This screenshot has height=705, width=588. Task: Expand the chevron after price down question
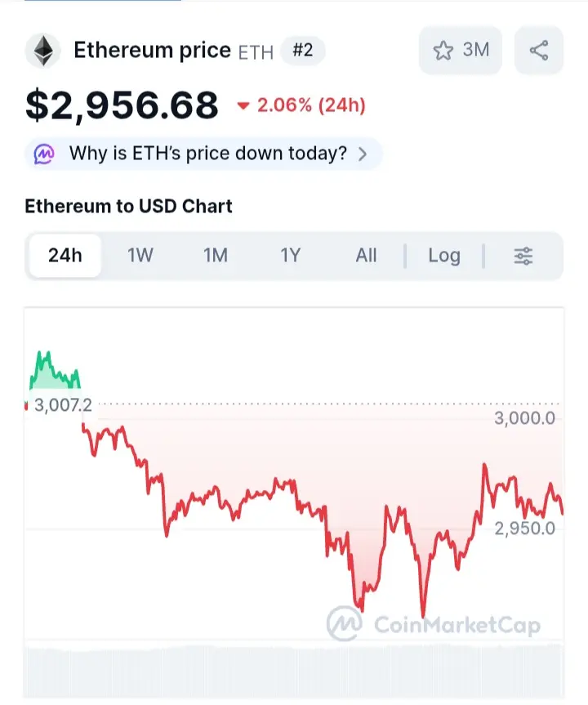[x=363, y=154]
